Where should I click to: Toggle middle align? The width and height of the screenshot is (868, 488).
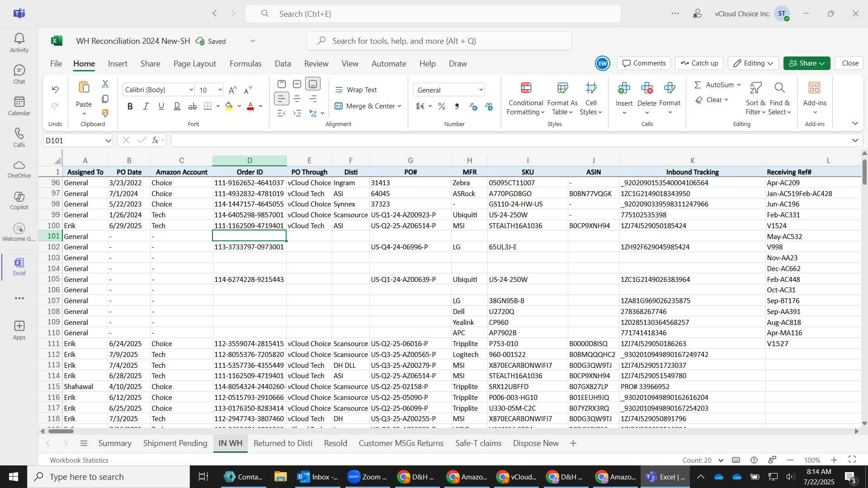click(297, 84)
